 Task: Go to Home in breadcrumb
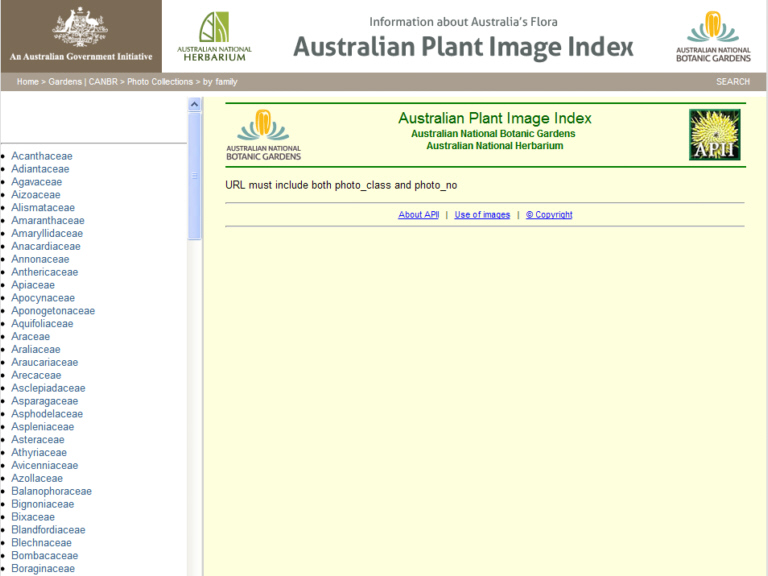click(x=27, y=82)
